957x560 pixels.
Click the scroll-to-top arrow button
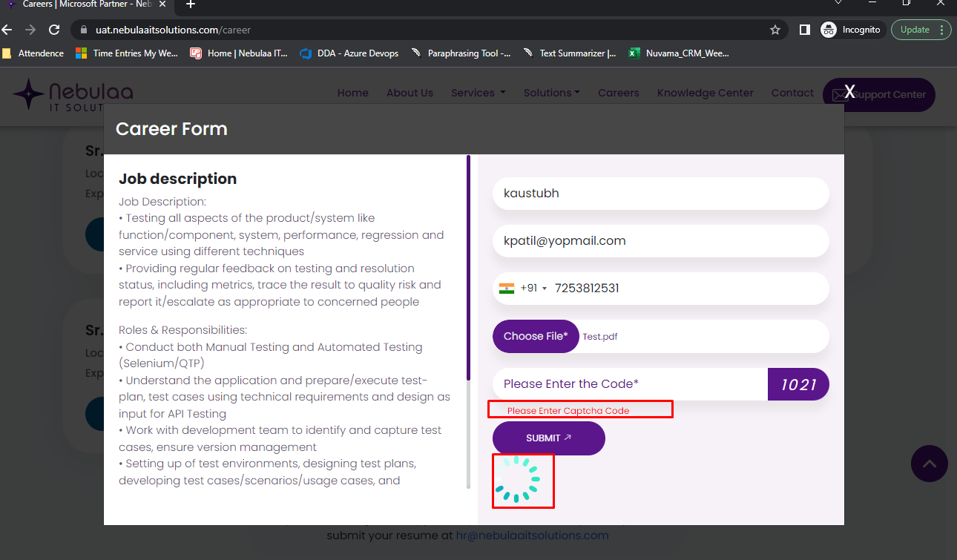point(930,464)
